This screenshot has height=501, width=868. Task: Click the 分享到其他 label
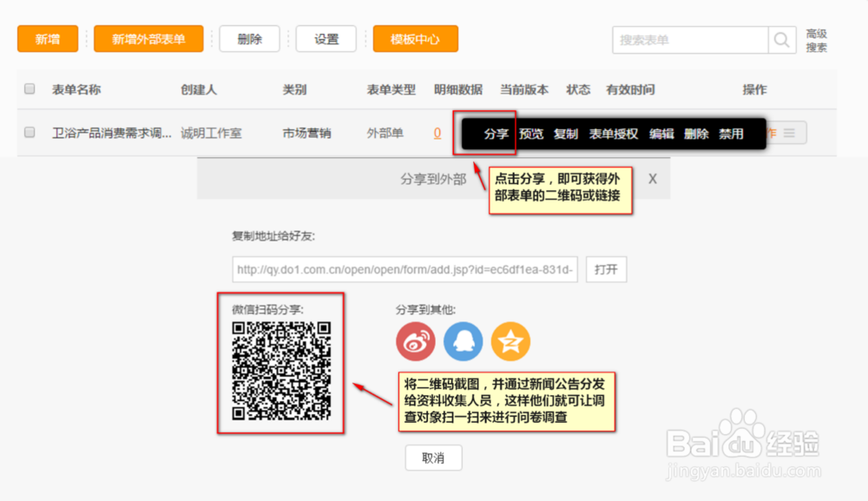[x=425, y=309]
